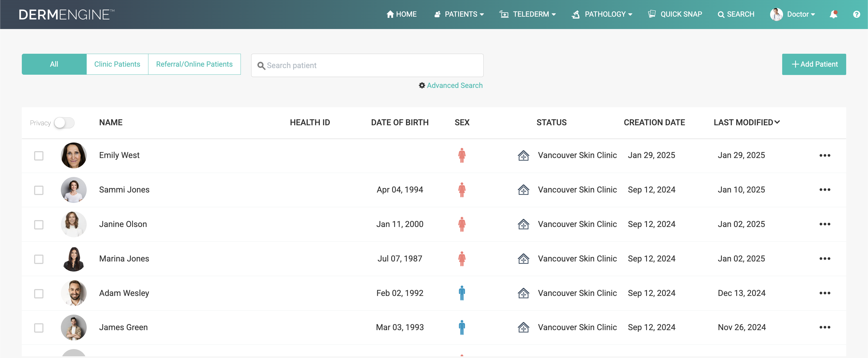Open the help question mark icon
Screen dimensions: 868x358
tap(856, 14)
